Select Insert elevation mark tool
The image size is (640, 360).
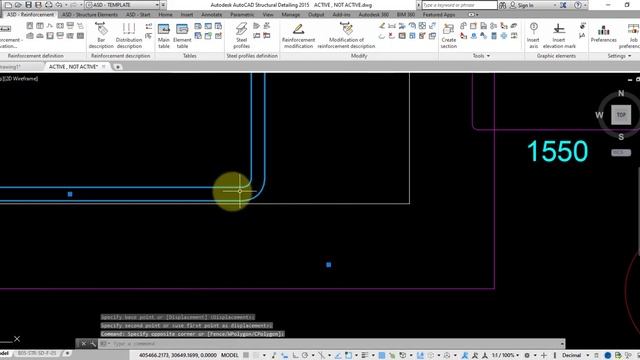point(559,36)
